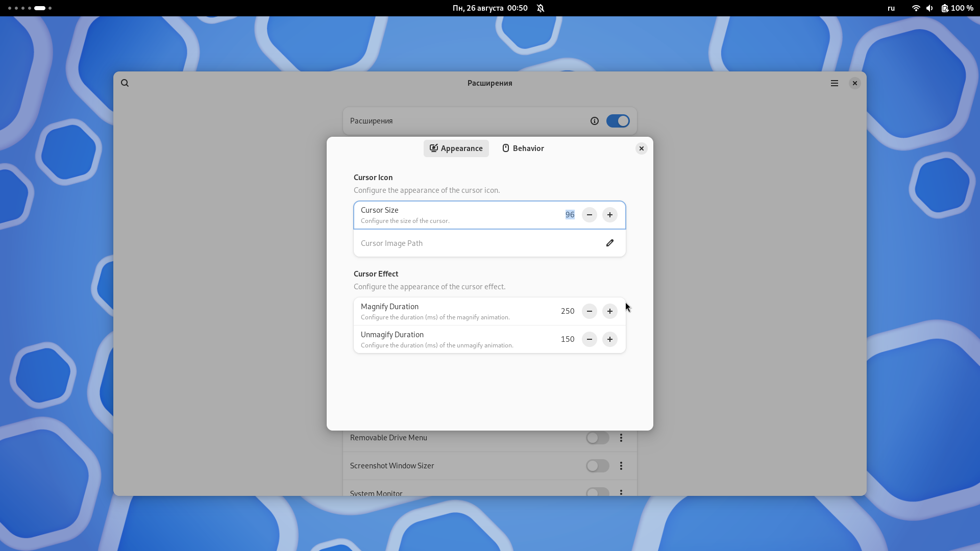
Task: Increase the Unmagify Duration value
Action: (x=610, y=339)
